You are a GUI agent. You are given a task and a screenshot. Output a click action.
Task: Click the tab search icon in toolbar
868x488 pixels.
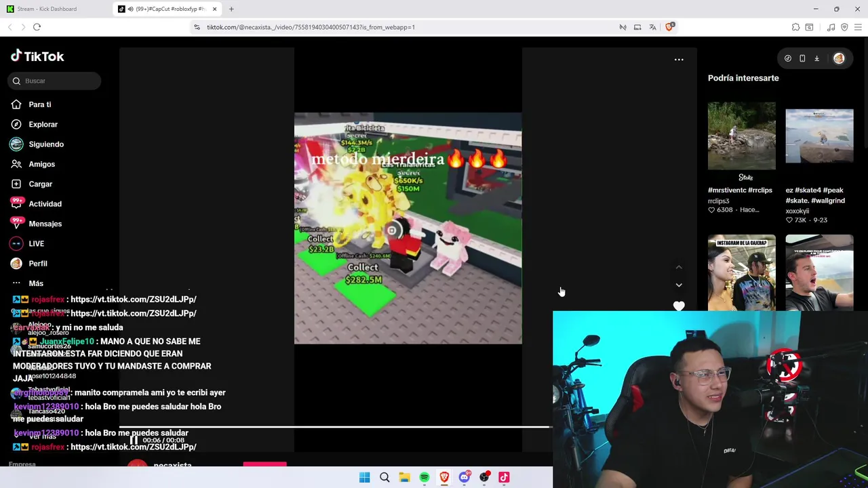tap(809, 27)
